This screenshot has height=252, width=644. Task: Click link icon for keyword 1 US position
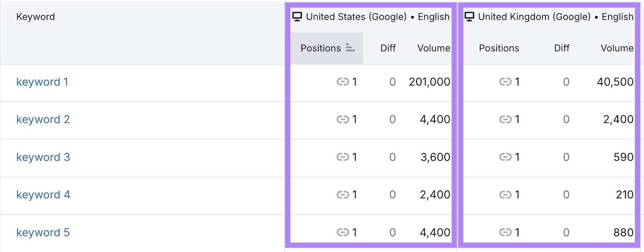343,82
